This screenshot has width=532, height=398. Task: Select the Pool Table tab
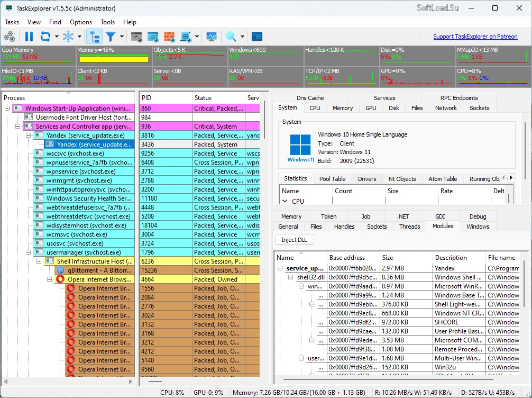tap(332, 179)
